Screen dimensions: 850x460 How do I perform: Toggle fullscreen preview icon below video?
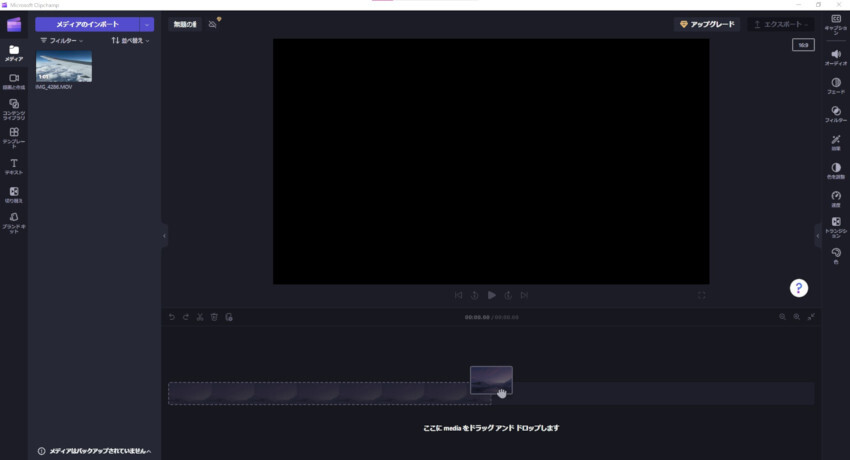(701, 295)
